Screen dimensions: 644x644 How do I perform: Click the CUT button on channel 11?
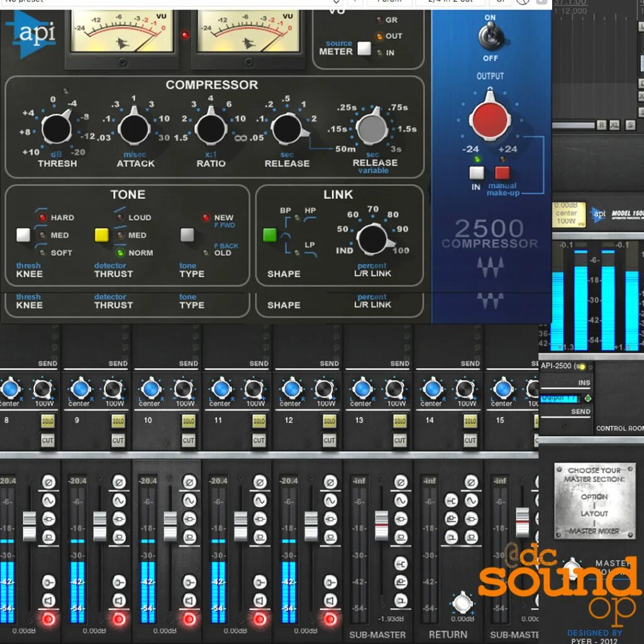pyautogui.click(x=259, y=440)
